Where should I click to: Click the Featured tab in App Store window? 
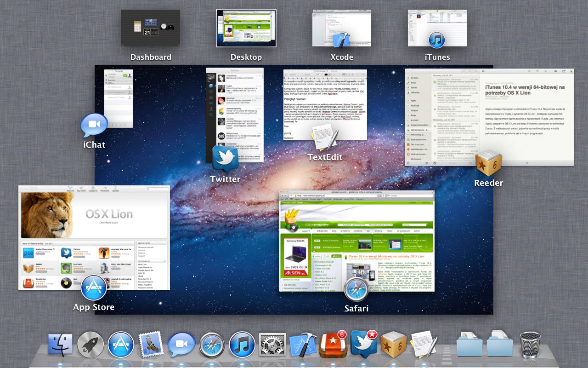click(x=70, y=189)
